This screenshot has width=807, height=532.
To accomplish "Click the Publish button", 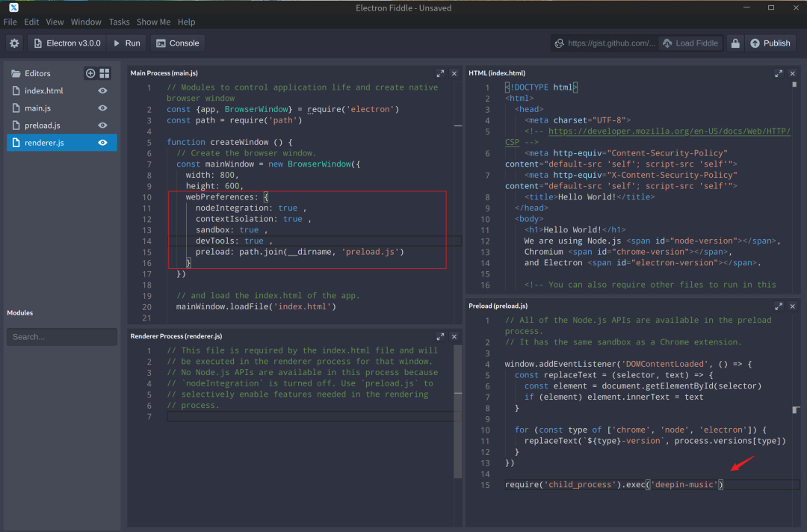I will point(770,43).
